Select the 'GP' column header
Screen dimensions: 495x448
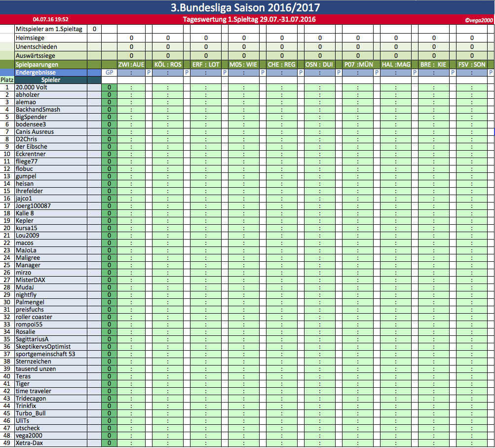[109, 72]
